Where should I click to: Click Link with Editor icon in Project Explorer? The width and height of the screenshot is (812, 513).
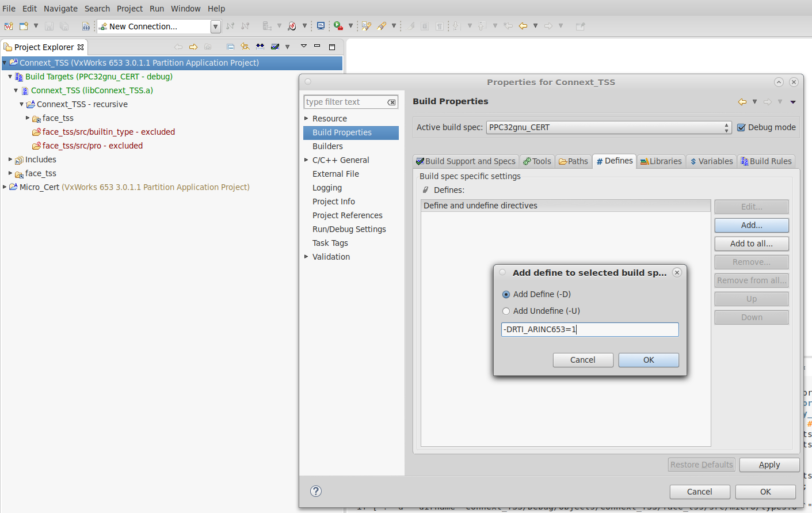pyautogui.click(x=245, y=47)
